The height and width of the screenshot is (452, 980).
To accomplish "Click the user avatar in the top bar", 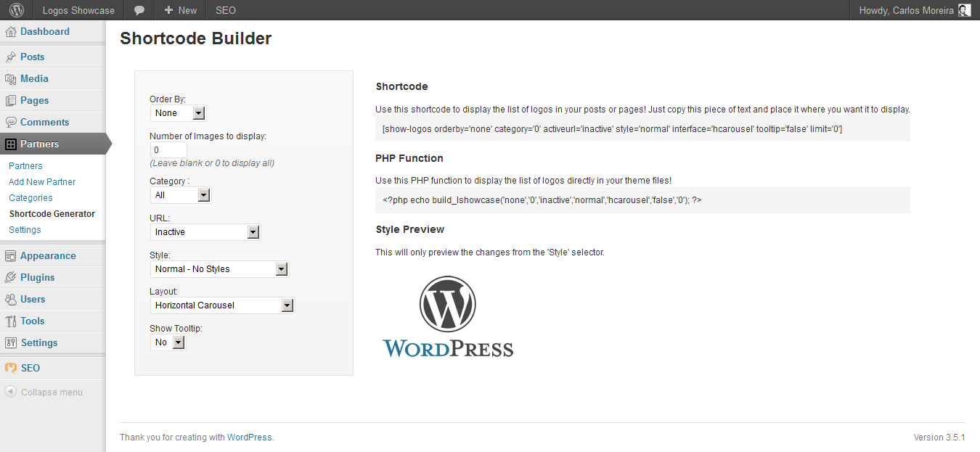I will click(964, 10).
